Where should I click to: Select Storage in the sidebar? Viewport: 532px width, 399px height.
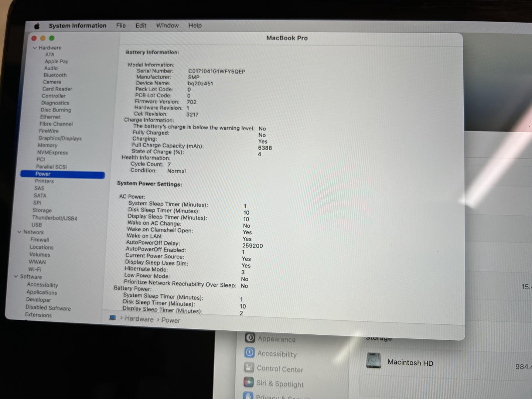click(x=42, y=210)
